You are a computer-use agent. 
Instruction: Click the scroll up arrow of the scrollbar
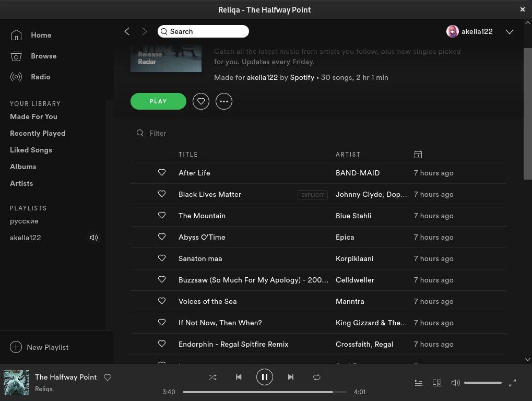[x=528, y=23]
